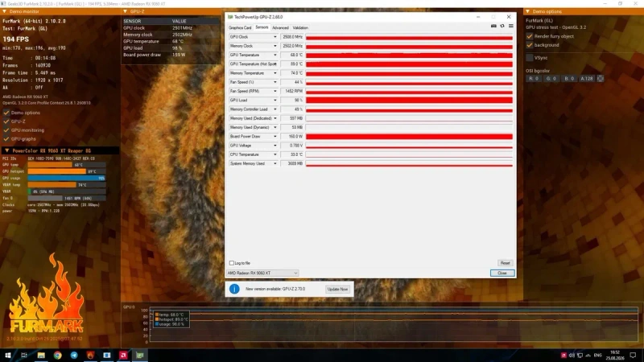Viewport: 644px width, 362px height.
Task: Adjust the B: 0 color field
Action: pyautogui.click(x=569, y=78)
